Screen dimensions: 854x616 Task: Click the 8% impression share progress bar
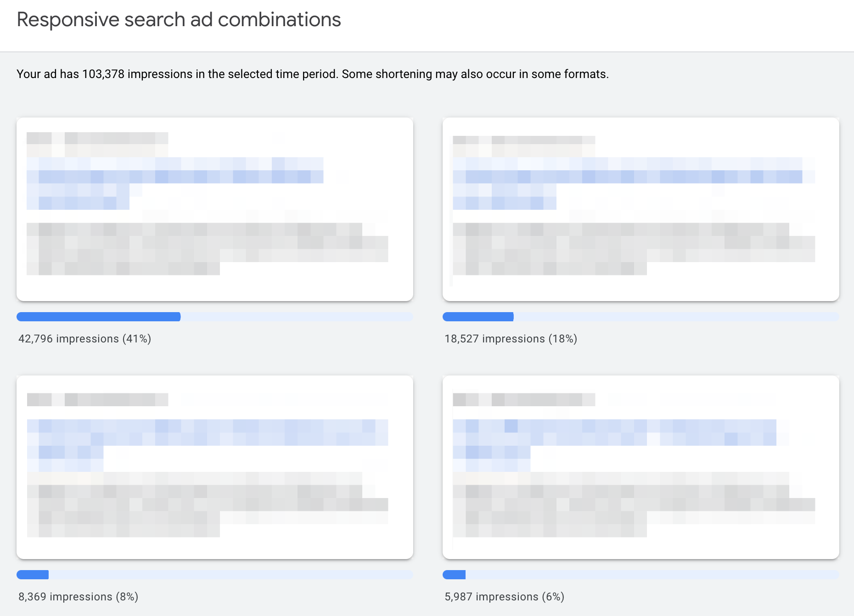coord(215,575)
